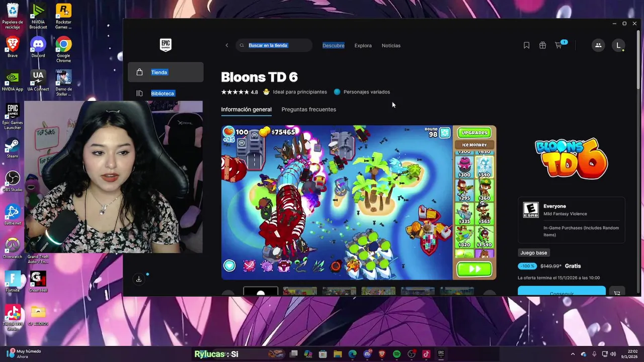Open Fortnite desktop shortcut

point(13,282)
